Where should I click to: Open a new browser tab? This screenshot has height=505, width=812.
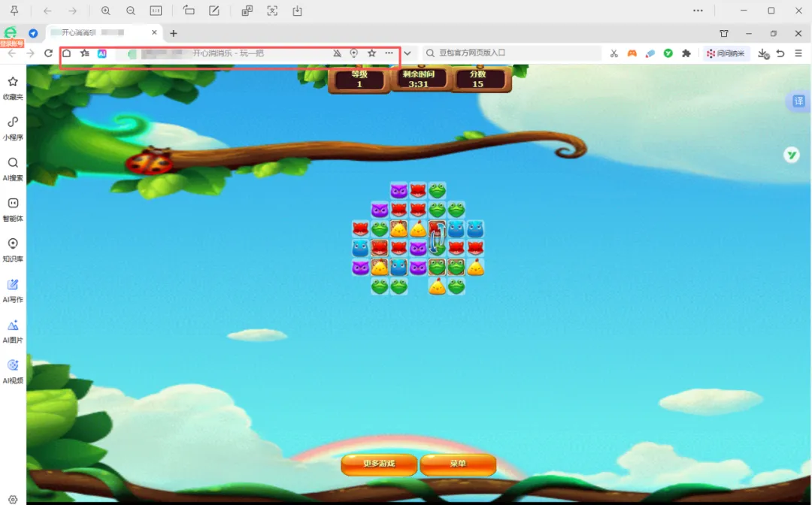click(174, 33)
